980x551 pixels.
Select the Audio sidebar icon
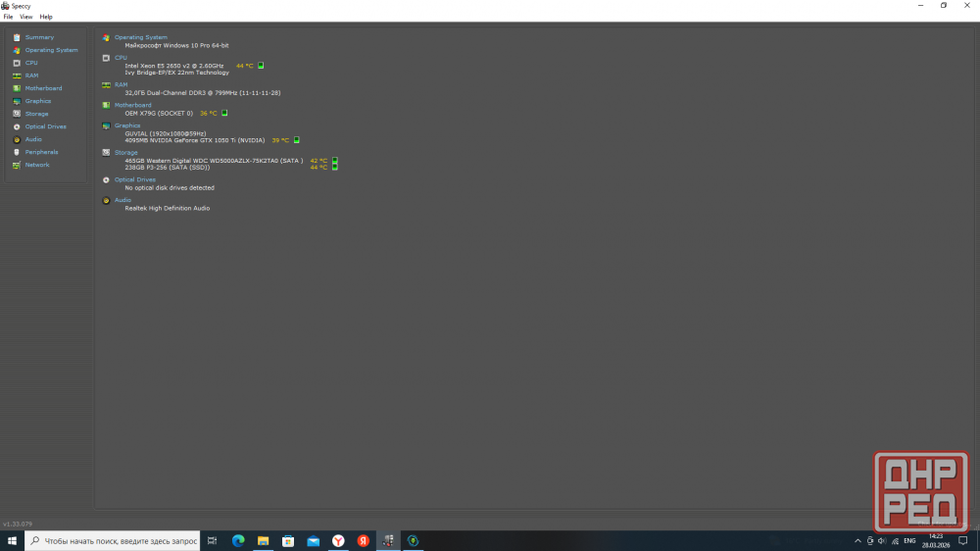click(x=17, y=139)
